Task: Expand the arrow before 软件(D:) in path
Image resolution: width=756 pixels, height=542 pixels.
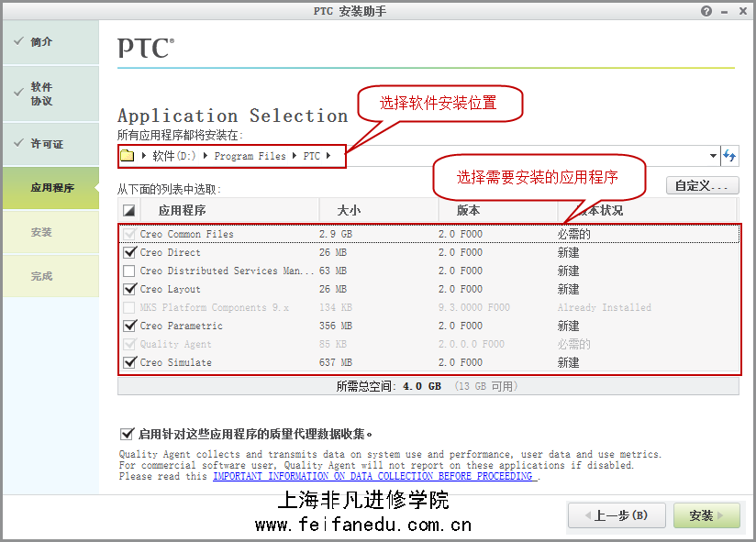Action: point(144,156)
